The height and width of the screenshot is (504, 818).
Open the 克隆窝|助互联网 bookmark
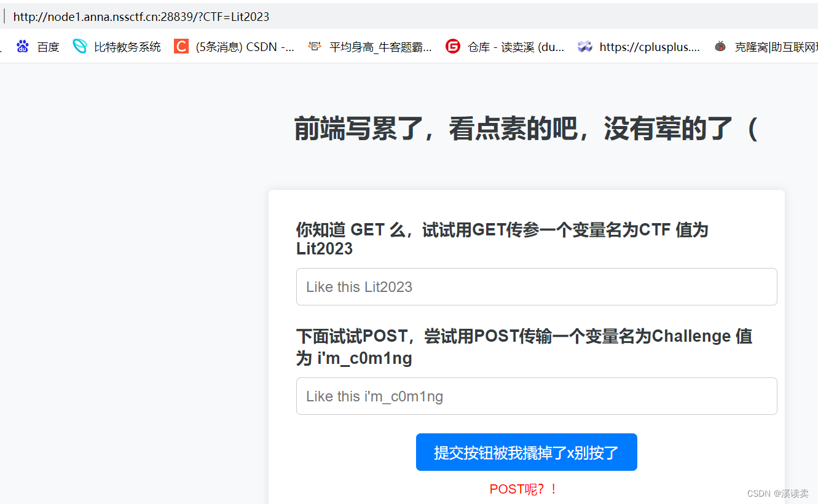click(x=776, y=47)
